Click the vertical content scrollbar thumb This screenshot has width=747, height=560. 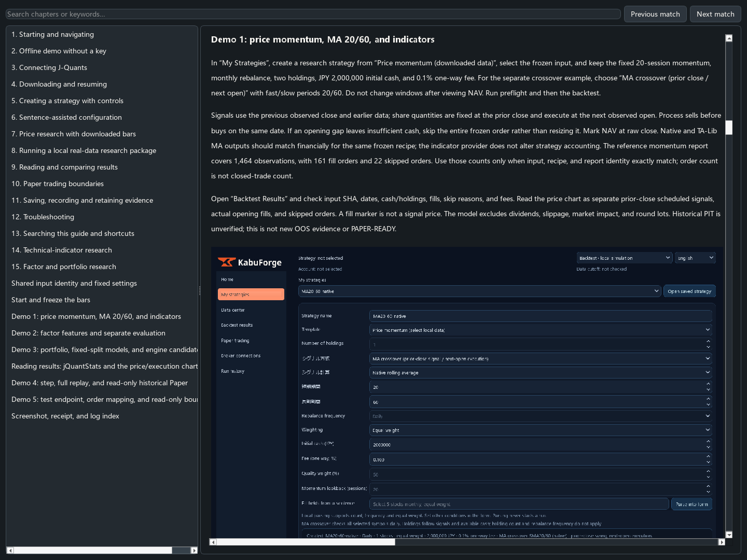click(x=729, y=128)
